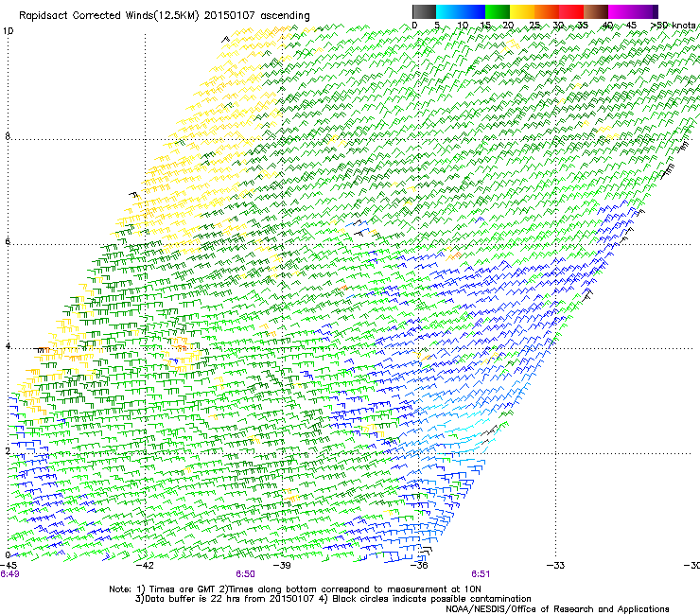Screen dimensions: 700x615
Task: Click the '>50 knots' legend label
Action: point(674,26)
